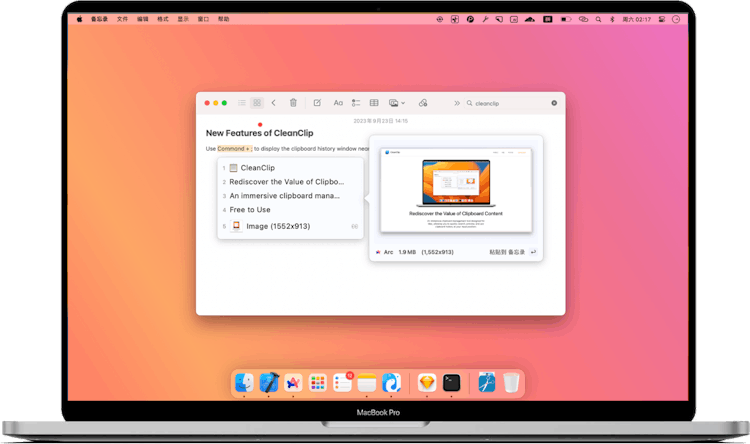Click the menu bar clock 周六 02:17
The image size is (750, 444).
pos(637,20)
